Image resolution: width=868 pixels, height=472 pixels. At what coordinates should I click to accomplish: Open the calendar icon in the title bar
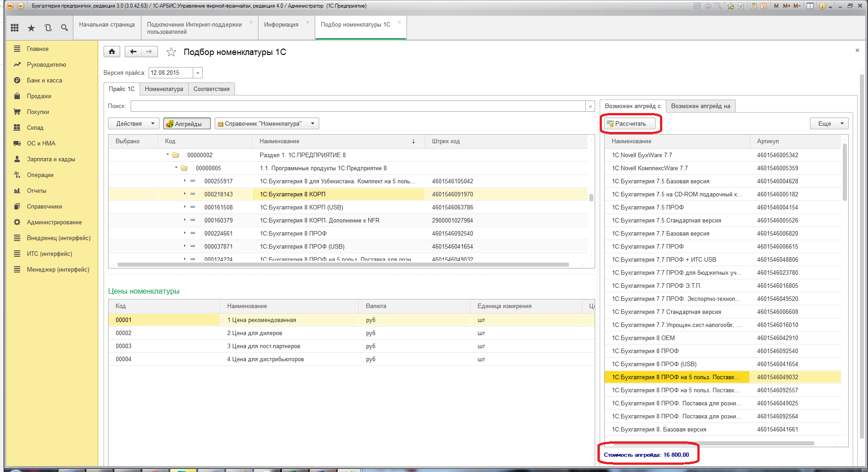coord(764,6)
